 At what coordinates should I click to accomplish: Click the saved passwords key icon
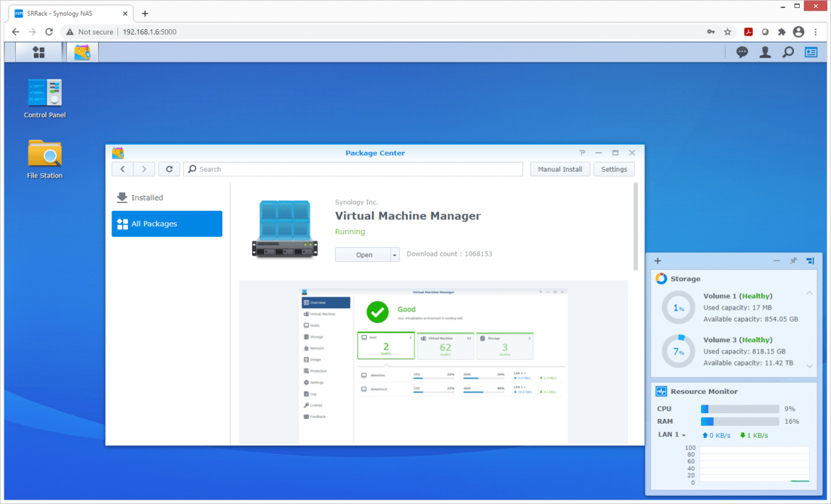point(711,32)
